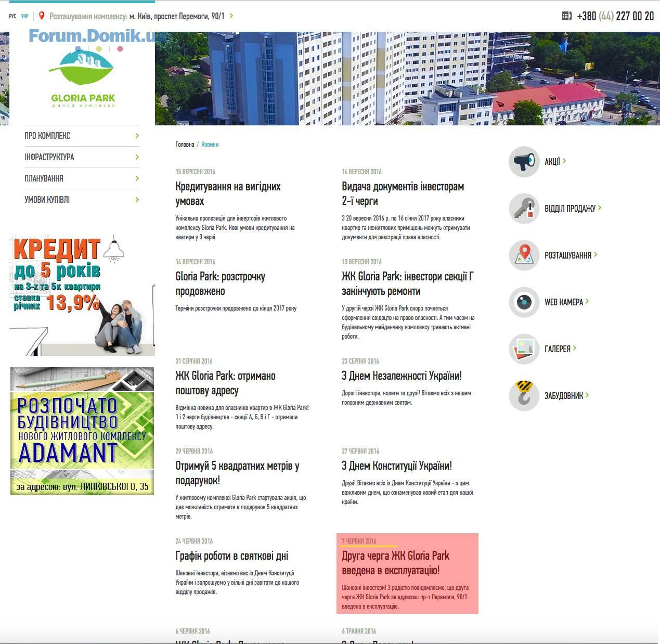Expand the Про комплекс menu chevron
660x644 pixels.
pos(137,136)
